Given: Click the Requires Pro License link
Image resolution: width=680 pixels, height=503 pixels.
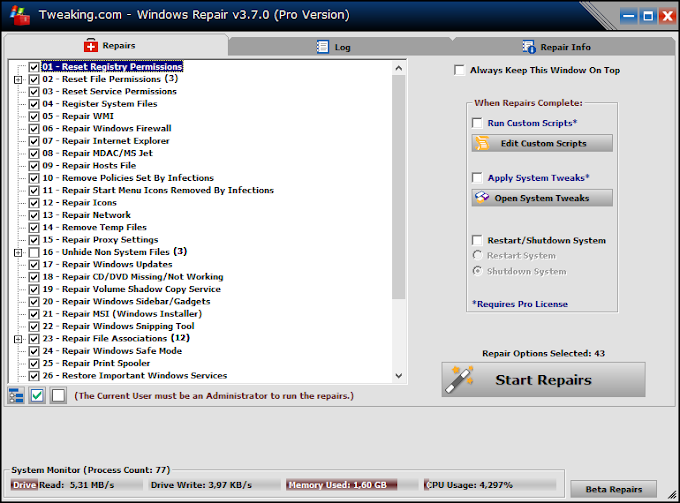Looking at the screenshot, I should point(520,304).
